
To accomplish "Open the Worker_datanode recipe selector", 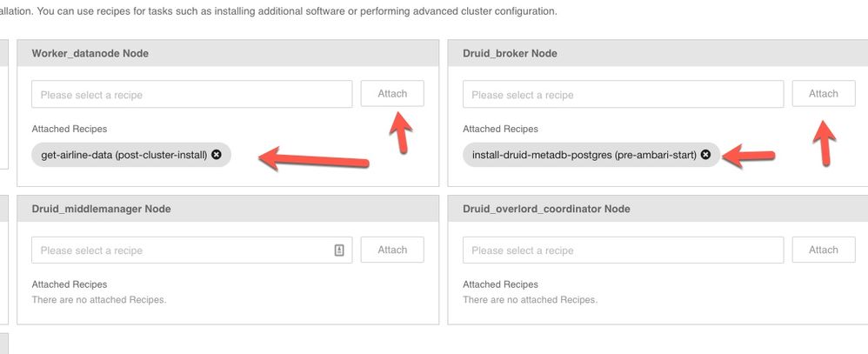I will point(191,94).
